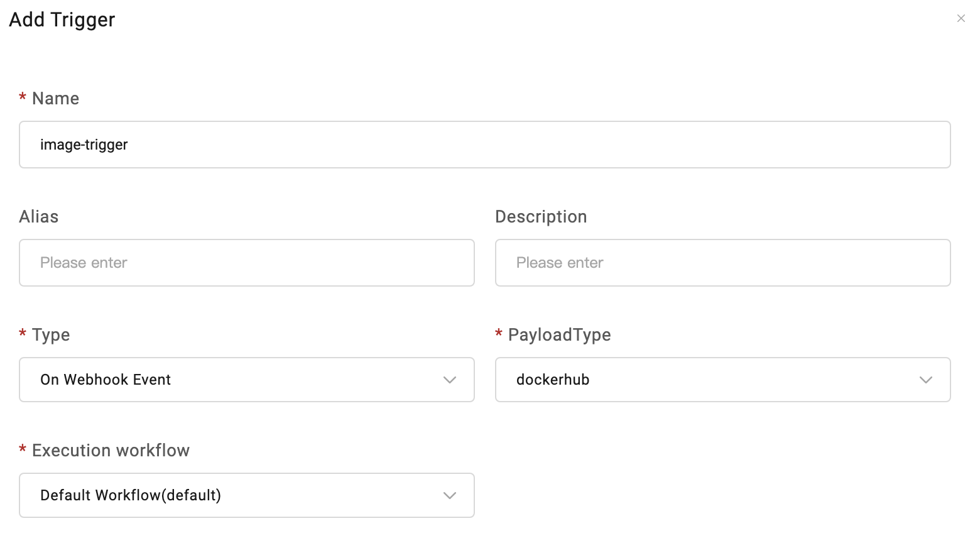Click the chevron arrow in Type dropdown
Screen dimensions: 980x533
pos(449,380)
